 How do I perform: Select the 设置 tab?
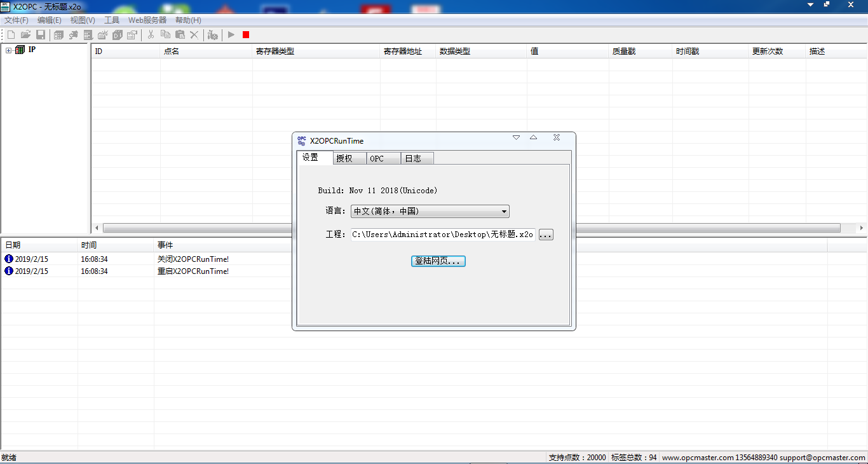(x=315, y=158)
